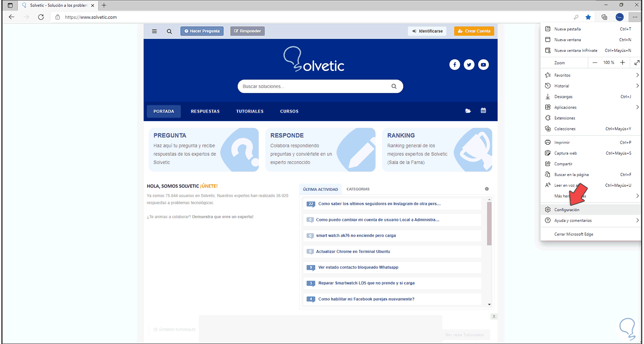The image size is (644, 344).
Task: Click the blue favorites star icon
Action: pyautogui.click(x=588, y=17)
